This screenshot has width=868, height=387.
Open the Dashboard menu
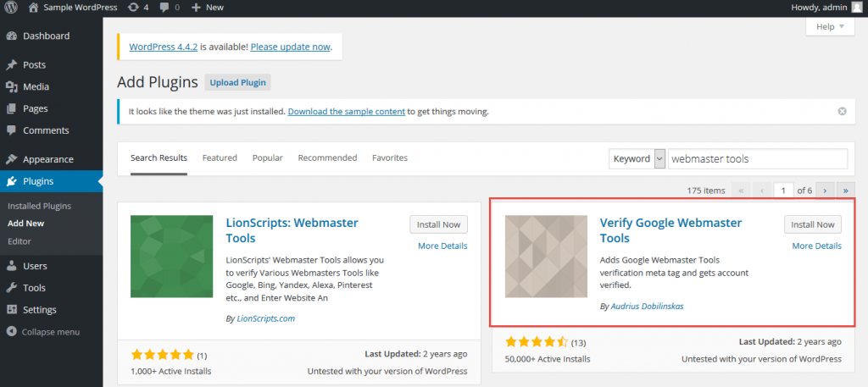coord(51,36)
